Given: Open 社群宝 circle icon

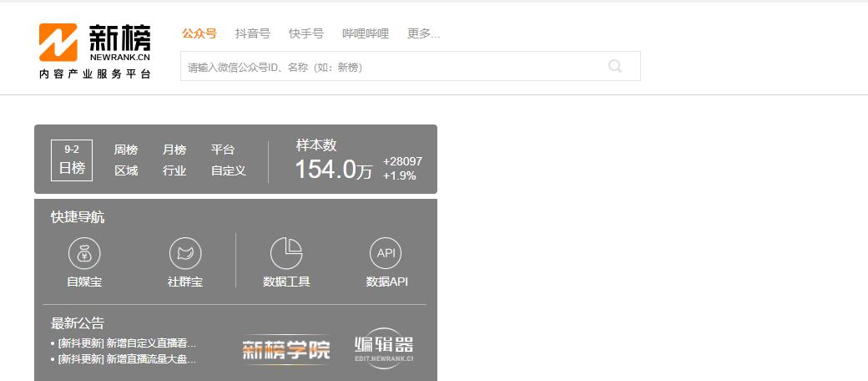Looking at the screenshot, I should pos(185,254).
